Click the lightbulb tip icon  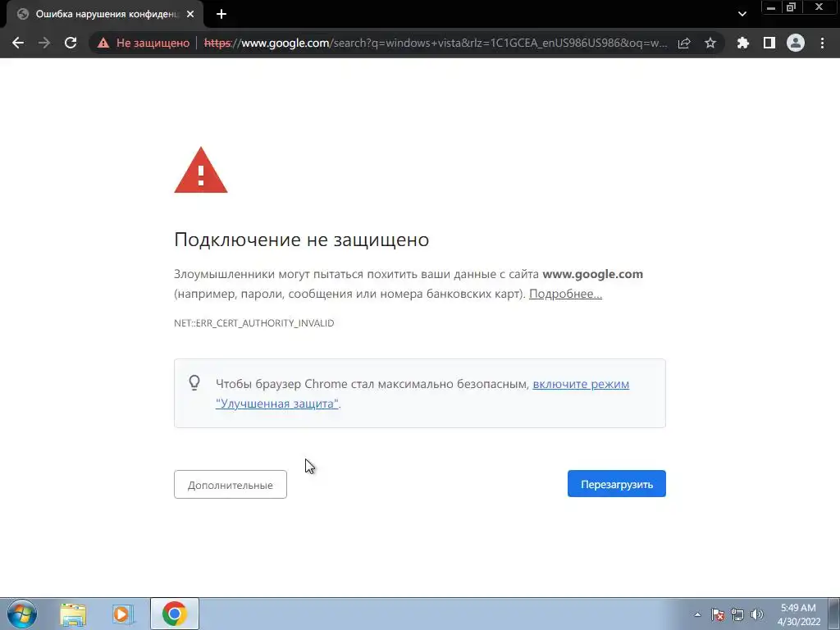click(194, 382)
